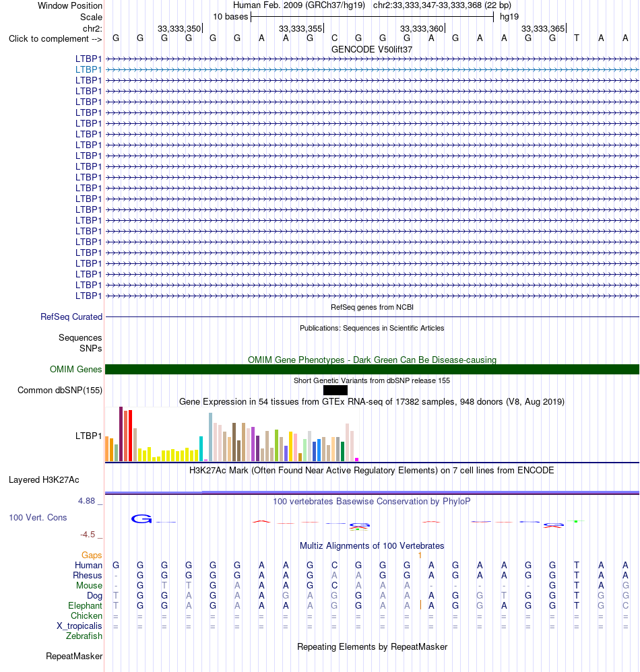The height and width of the screenshot is (672, 640).
Task: Click the Common dbSNP(155) track label
Action: 59,390
